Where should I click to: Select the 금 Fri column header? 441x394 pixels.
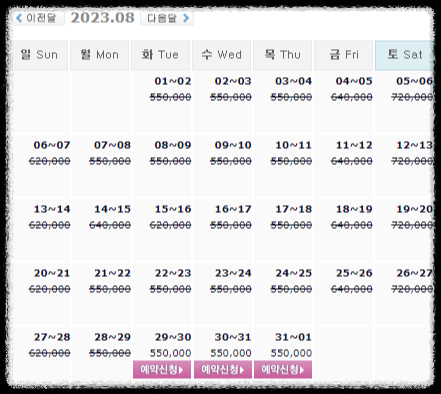coord(343,55)
